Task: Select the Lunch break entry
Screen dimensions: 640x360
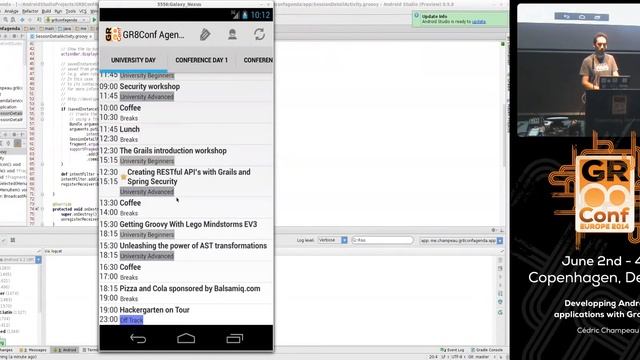Action: [186, 134]
